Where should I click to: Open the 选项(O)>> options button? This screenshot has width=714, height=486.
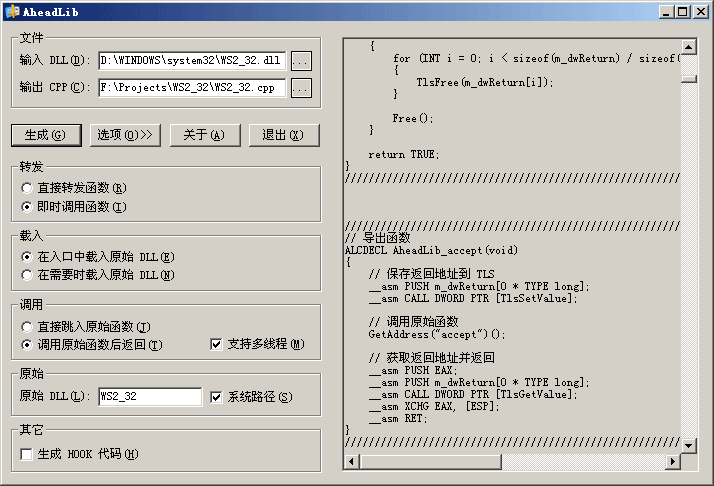pos(125,135)
